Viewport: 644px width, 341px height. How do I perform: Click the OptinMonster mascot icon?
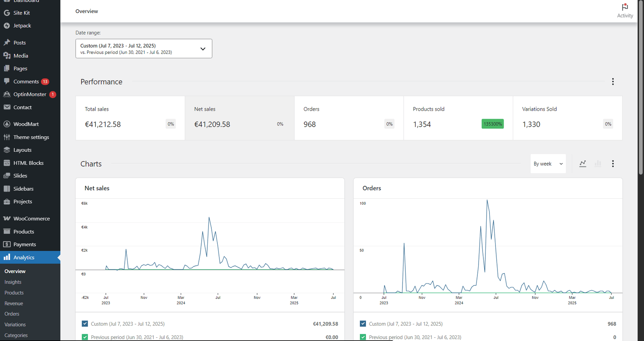7,94
